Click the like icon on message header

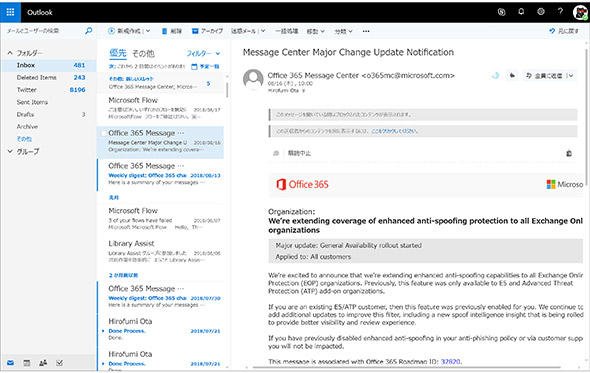pos(495,76)
